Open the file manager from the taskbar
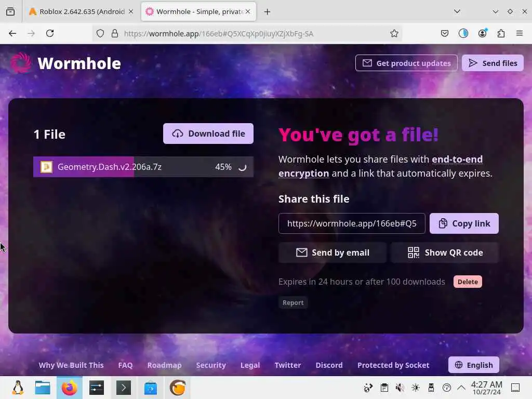The width and height of the screenshot is (532, 399). 43,388
